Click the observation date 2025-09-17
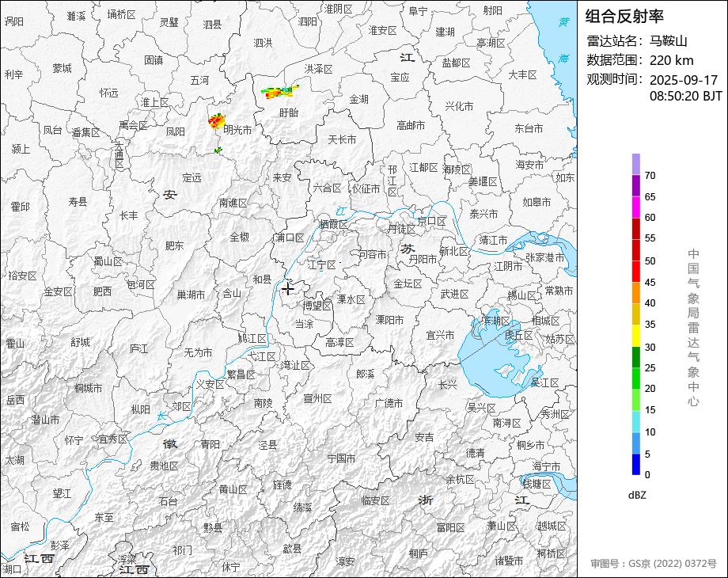Screen dimensions: 728x578 tap(684, 80)
